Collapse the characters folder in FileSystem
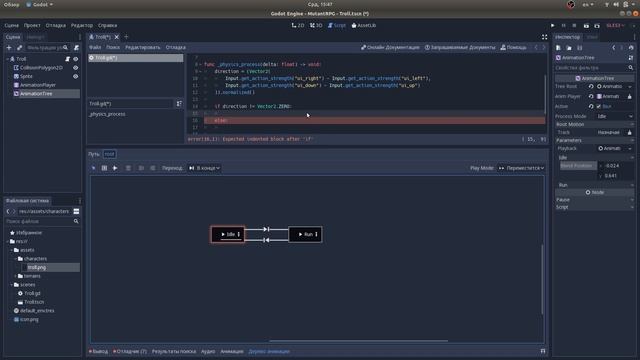The height and width of the screenshot is (360, 640). coord(16,259)
